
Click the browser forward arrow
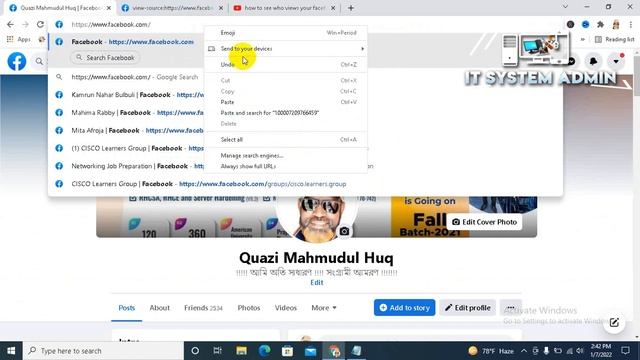point(25,24)
